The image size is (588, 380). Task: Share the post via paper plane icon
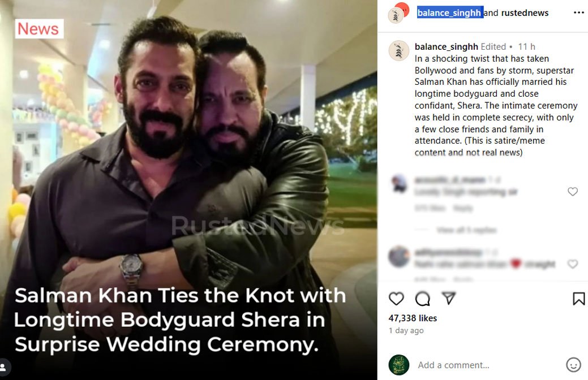coord(448,298)
